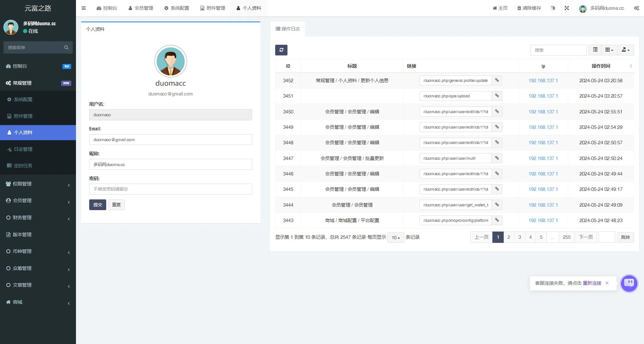The image size is (644, 344).
Task: Click the refresh log table button
Action: pos(281,50)
